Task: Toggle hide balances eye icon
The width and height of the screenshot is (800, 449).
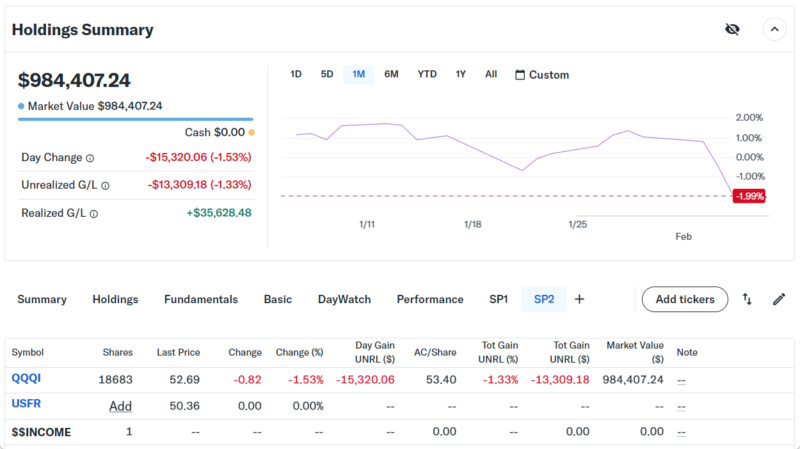Action: (x=732, y=29)
